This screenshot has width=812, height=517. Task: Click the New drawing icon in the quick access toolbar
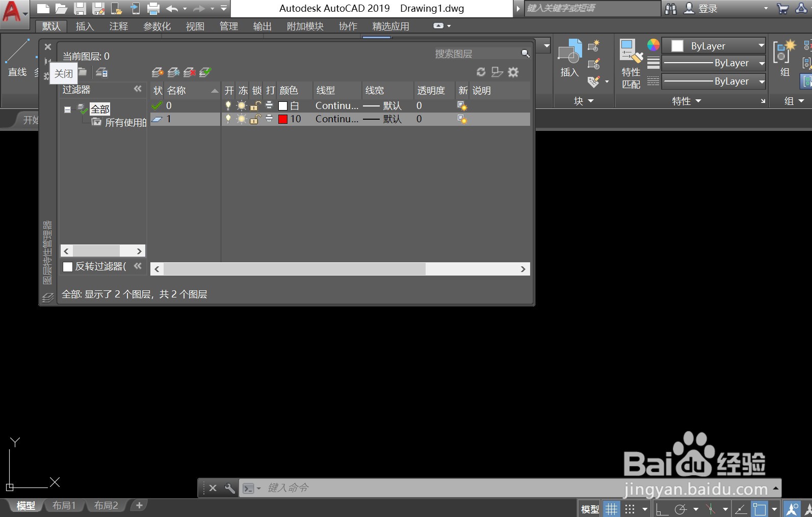click(x=43, y=8)
